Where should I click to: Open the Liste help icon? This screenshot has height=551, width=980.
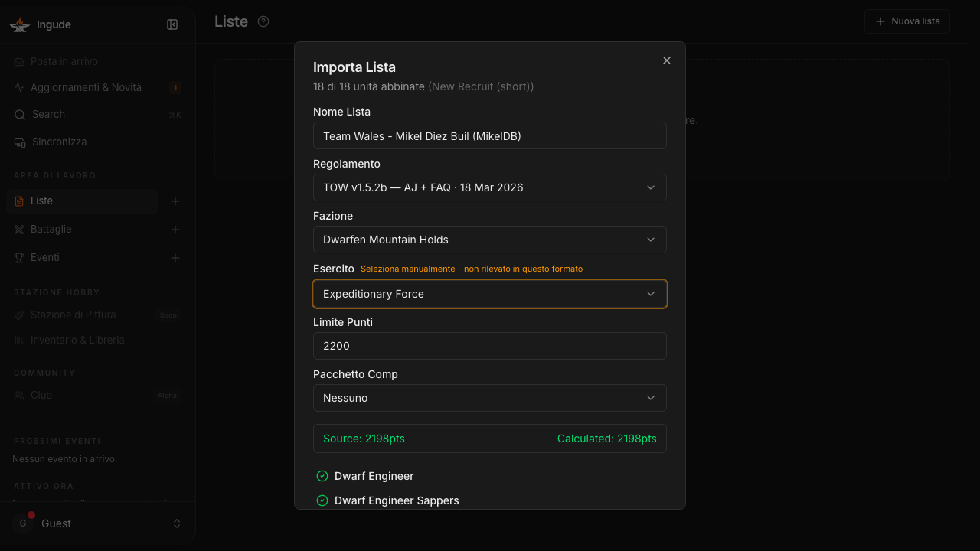click(263, 21)
